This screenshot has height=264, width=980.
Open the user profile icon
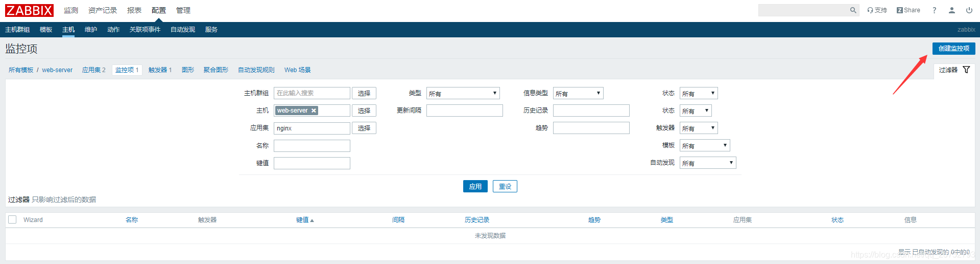click(952, 10)
